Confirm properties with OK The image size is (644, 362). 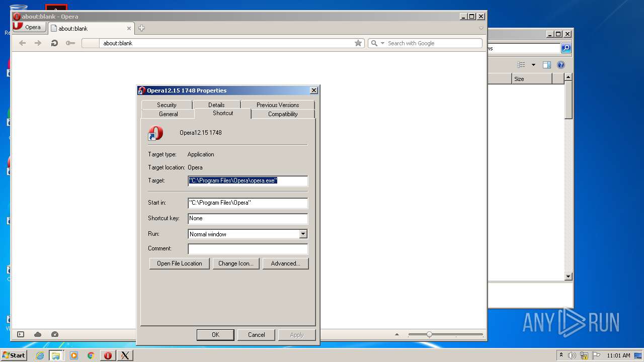[215, 335]
